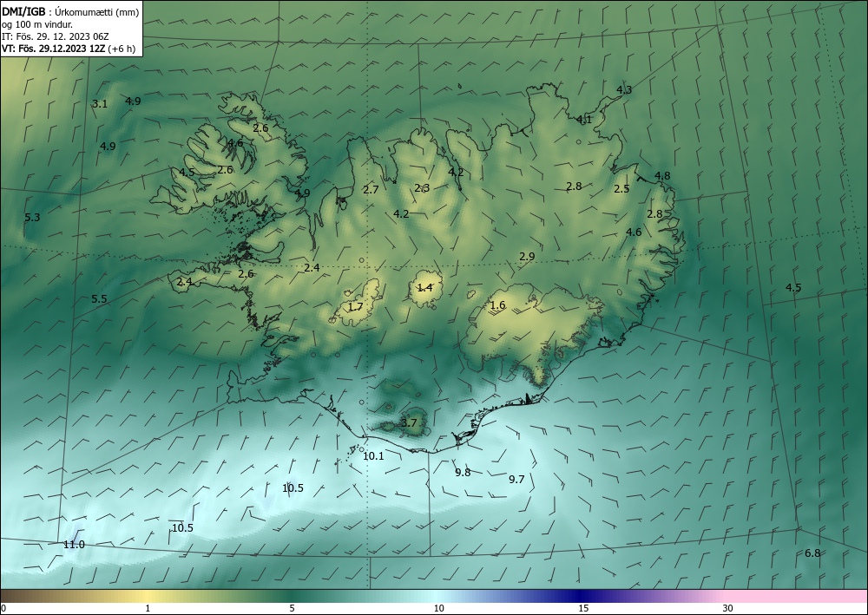
Task: Click the 4.5 value in the sea east of Iceland
Action: pos(793,288)
